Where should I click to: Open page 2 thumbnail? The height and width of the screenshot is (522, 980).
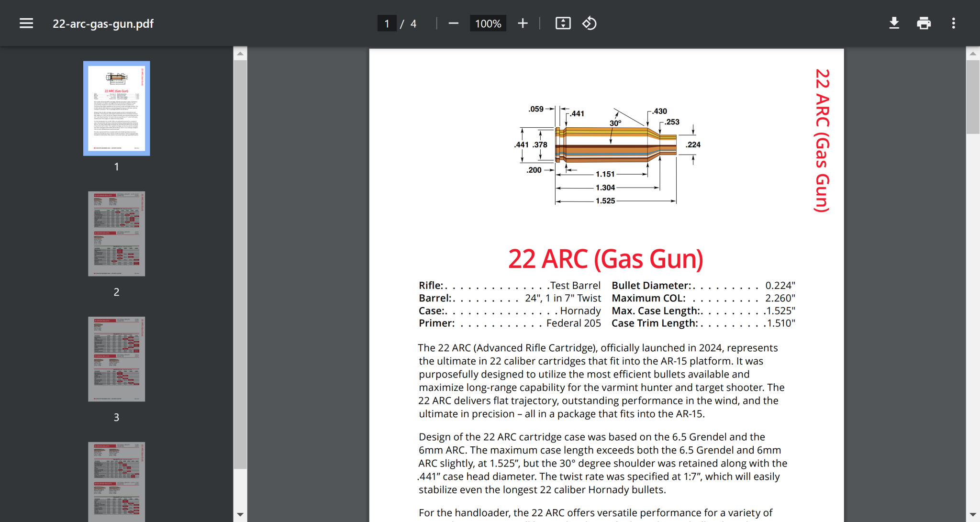click(116, 233)
